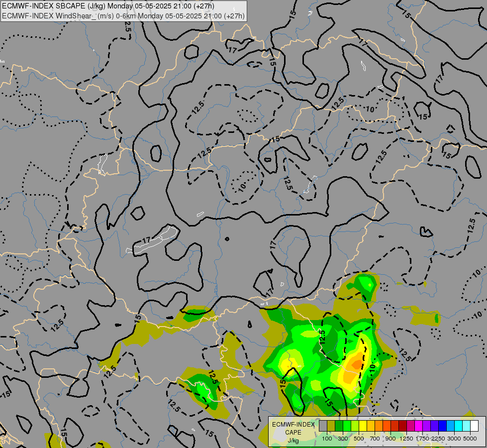Click the legend value 3000
Image resolution: width=487 pixels, height=448 pixels.
pos(454,439)
